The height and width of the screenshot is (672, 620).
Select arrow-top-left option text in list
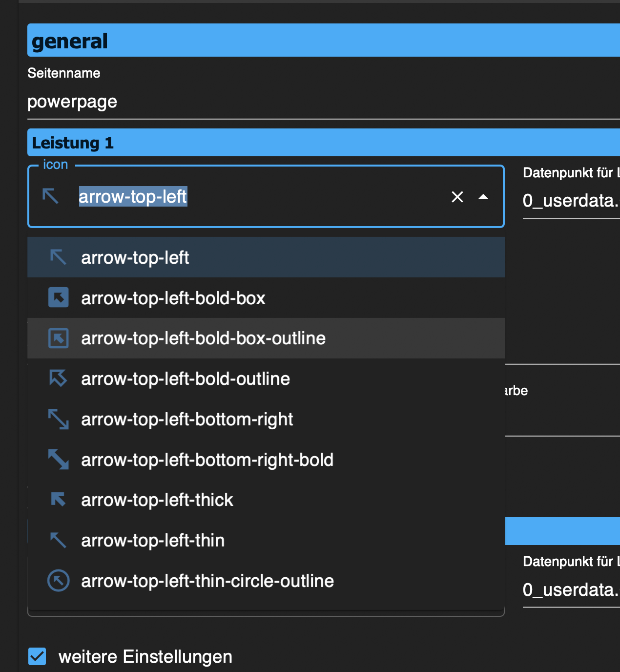tap(135, 258)
